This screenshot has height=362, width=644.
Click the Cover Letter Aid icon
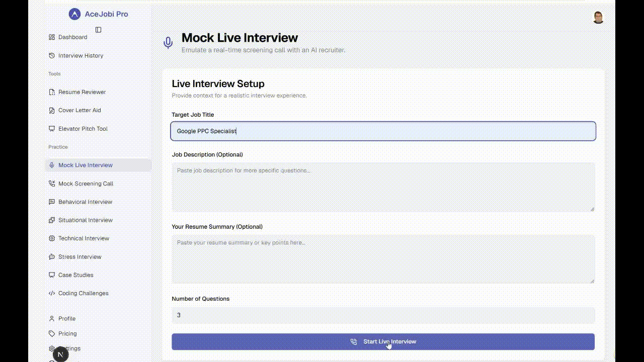52,111
